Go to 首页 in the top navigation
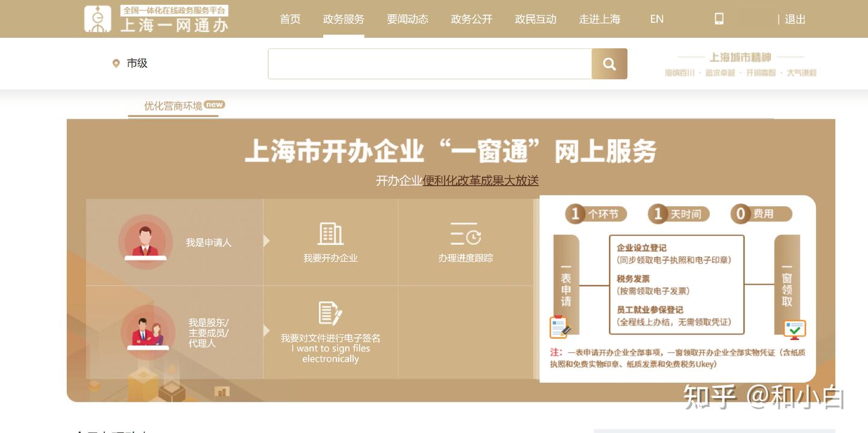This screenshot has width=868, height=433. pos(290,19)
